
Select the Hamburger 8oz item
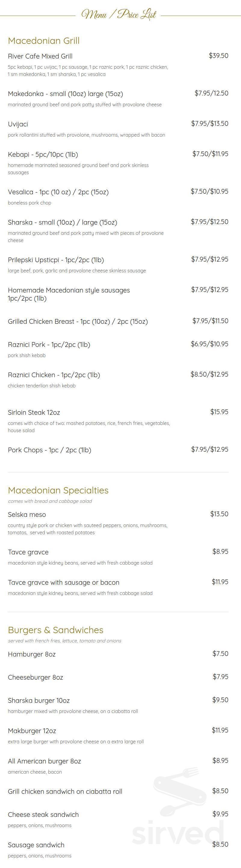click(31, 654)
